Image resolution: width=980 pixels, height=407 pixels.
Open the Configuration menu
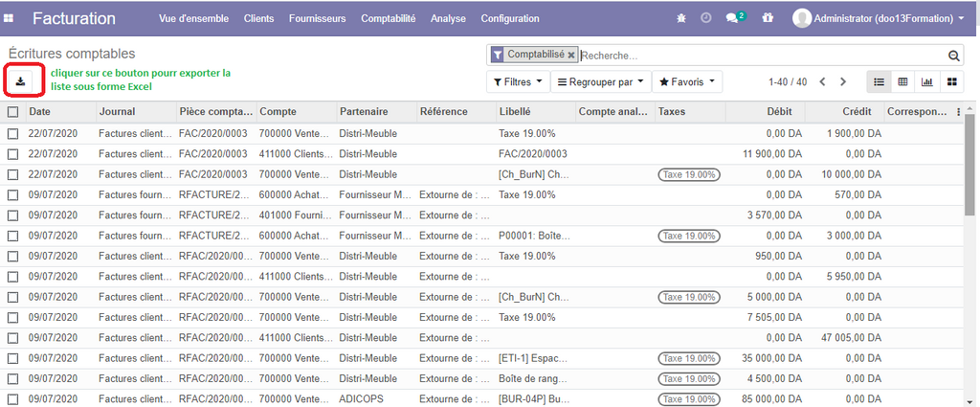pyautogui.click(x=510, y=18)
